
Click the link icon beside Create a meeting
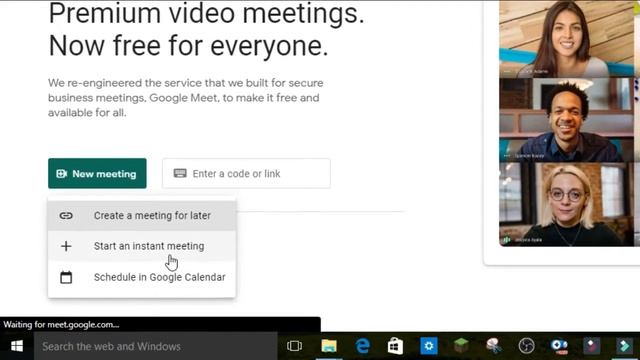point(66,216)
